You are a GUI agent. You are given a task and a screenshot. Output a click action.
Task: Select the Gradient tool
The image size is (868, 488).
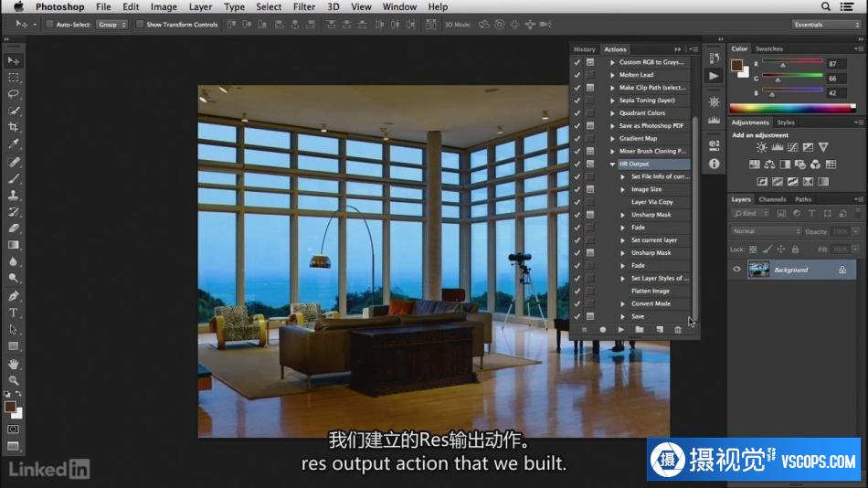(14, 245)
